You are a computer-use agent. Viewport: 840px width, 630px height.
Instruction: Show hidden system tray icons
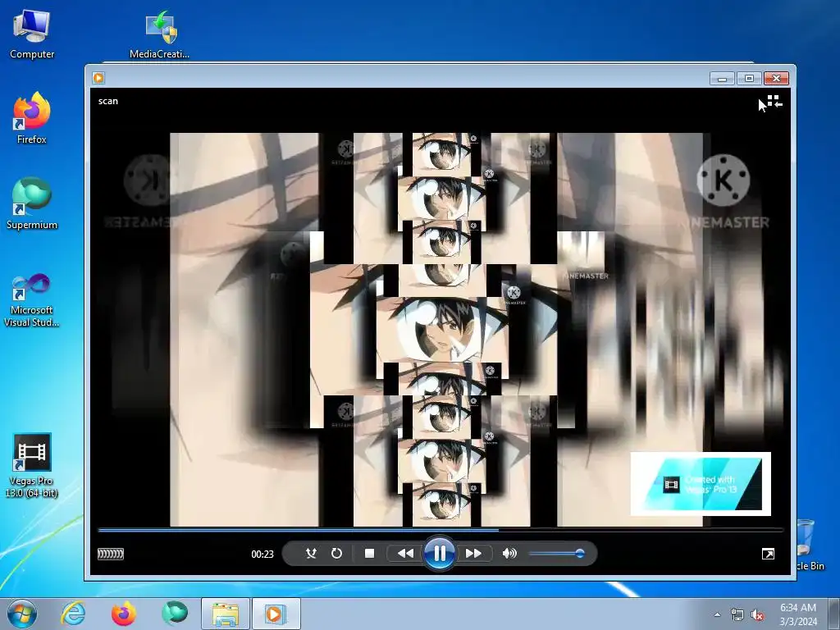click(717, 614)
